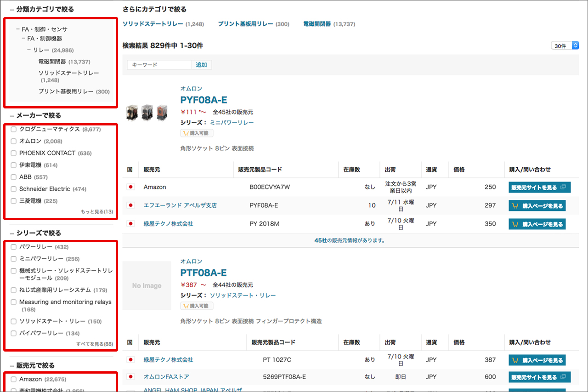Click オムロン maker link above PYF08A-E

pyautogui.click(x=191, y=89)
